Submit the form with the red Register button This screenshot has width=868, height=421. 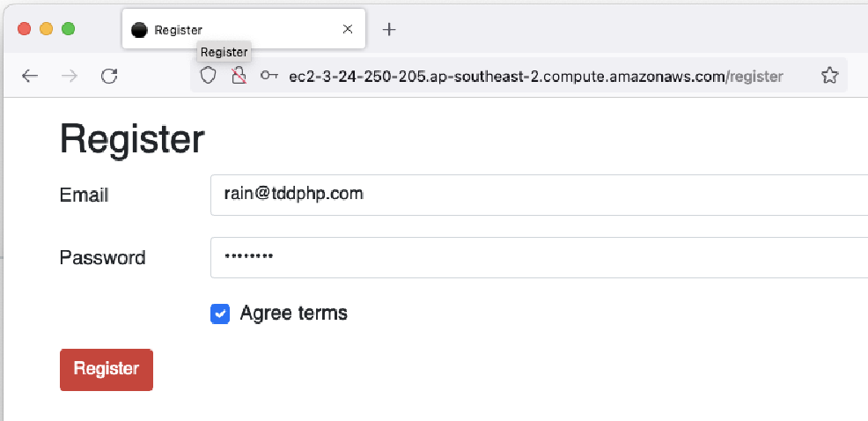(x=107, y=370)
